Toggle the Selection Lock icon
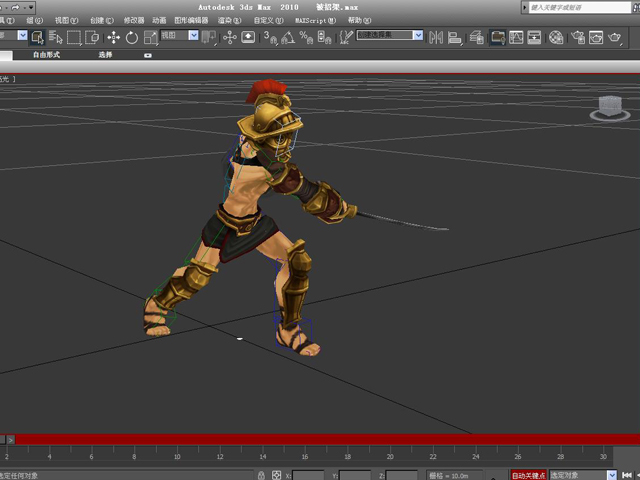This screenshot has width=640, height=480. (x=261, y=475)
